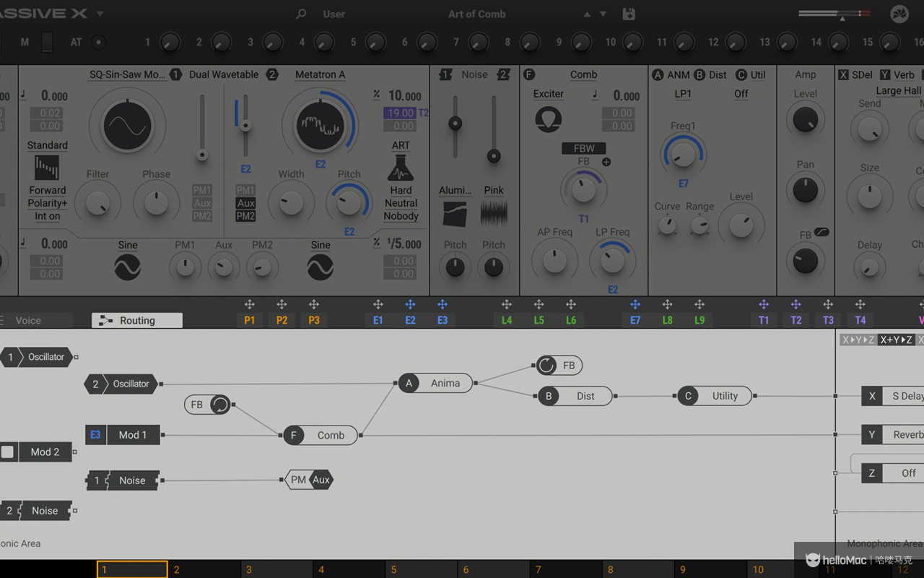Click the Comb Exciter icon
The height and width of the screenshot is (578, 924).
coord(549,119)
